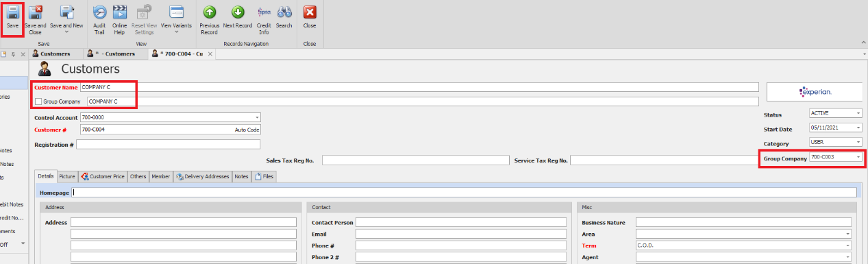
Task: Click the Group Company name field
Action: point(423,101)
